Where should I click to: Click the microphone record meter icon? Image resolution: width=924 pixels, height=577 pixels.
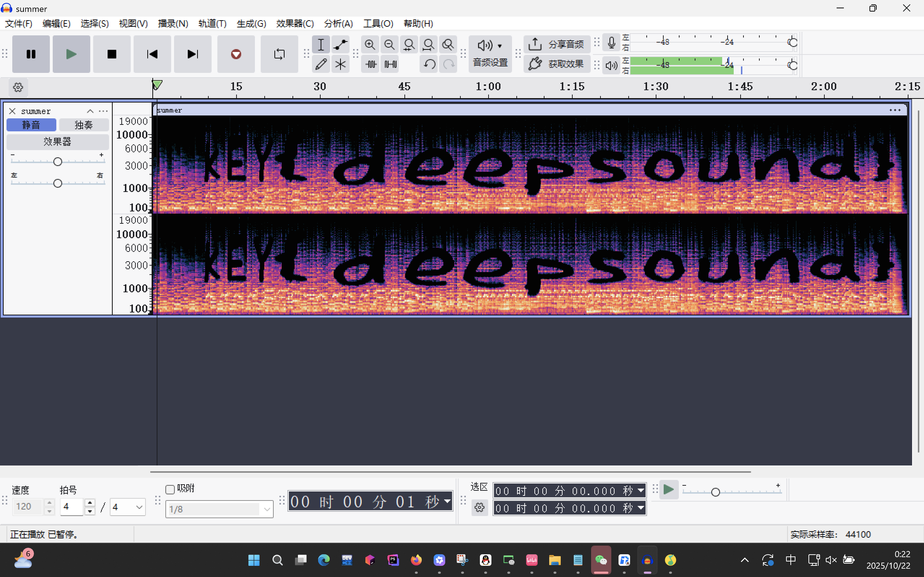[611, 43]
